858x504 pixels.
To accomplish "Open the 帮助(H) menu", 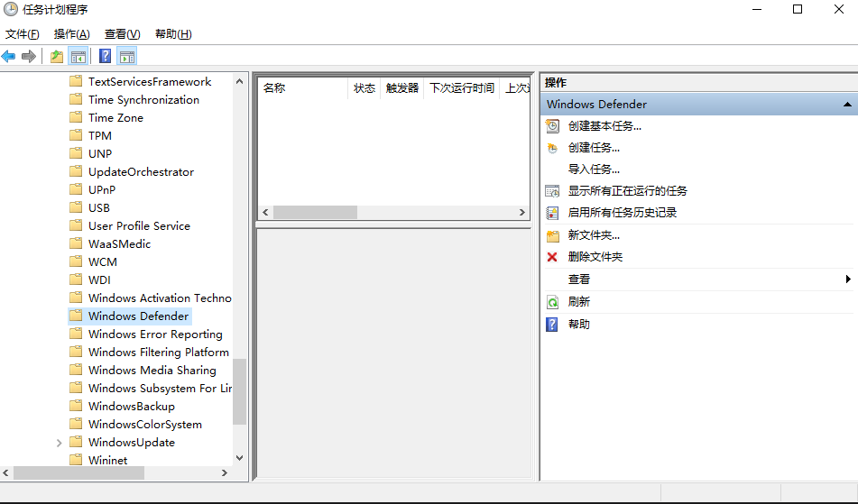I will (x=173, y=34).
